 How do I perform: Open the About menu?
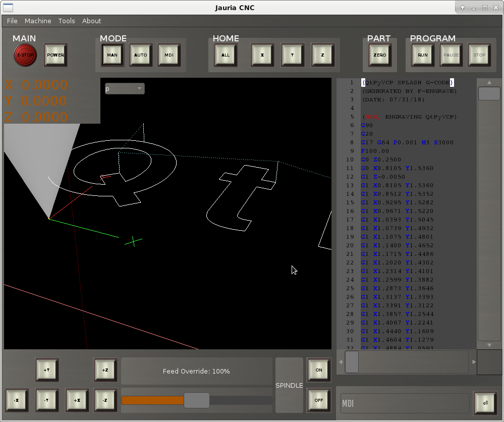point(92,21)
